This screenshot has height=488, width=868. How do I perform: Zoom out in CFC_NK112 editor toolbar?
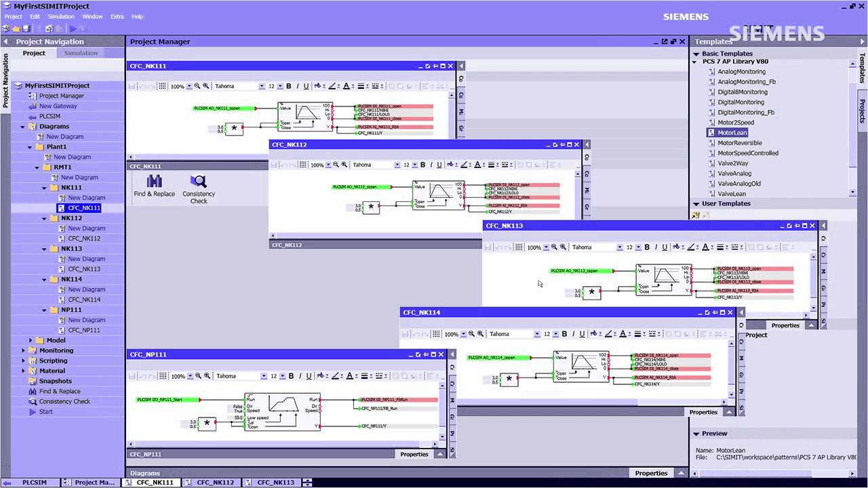coord(336,165)
